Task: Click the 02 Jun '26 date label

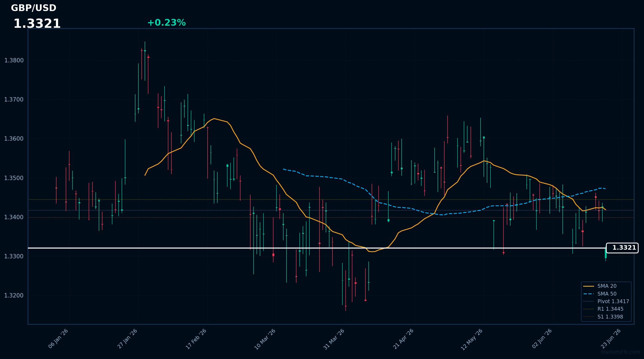Action: (542, 339)
